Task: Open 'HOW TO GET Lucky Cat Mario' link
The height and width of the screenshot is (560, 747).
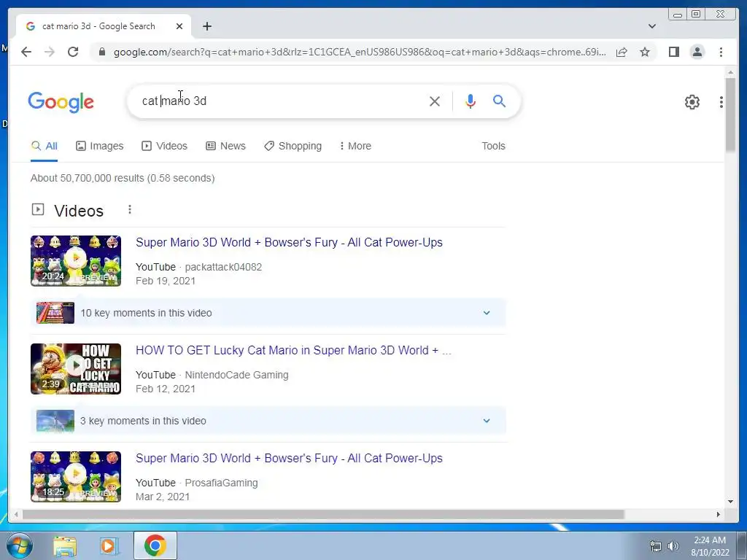Action: click(293, 350)
